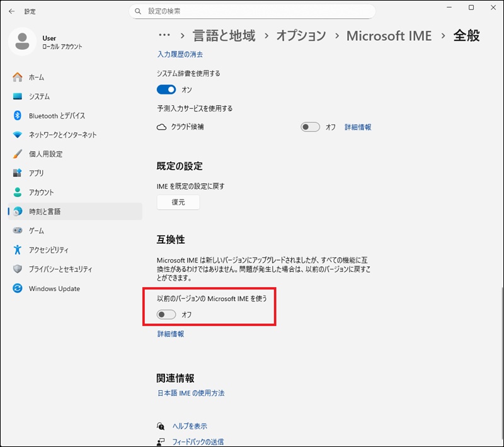504x447 pixels.
Task: Select Bluetooth とデバイス in sidebar
Action: click(57, 116)
